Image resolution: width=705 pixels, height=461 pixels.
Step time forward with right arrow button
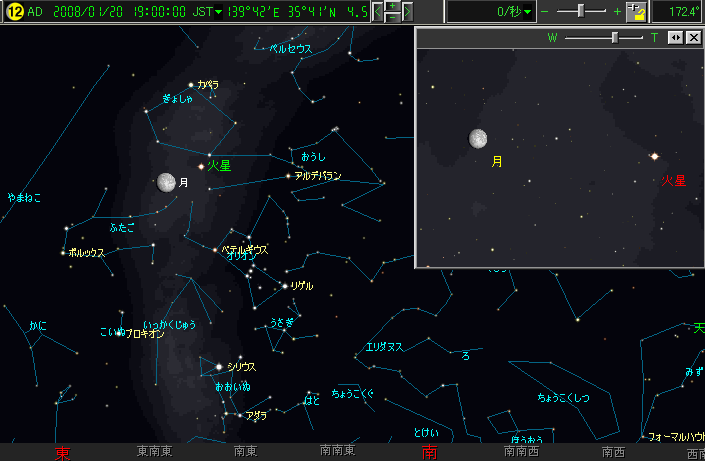(409, 12)
